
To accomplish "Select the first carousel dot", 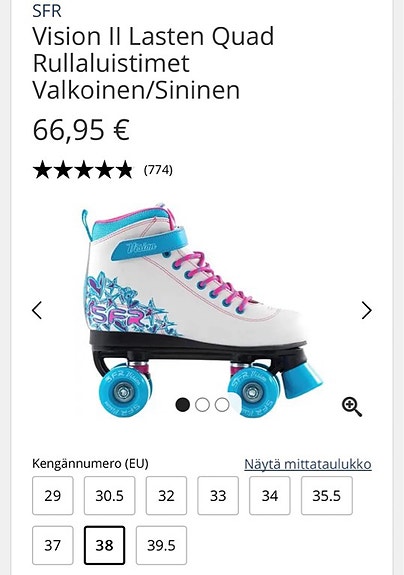I will (x=183, y=405).
